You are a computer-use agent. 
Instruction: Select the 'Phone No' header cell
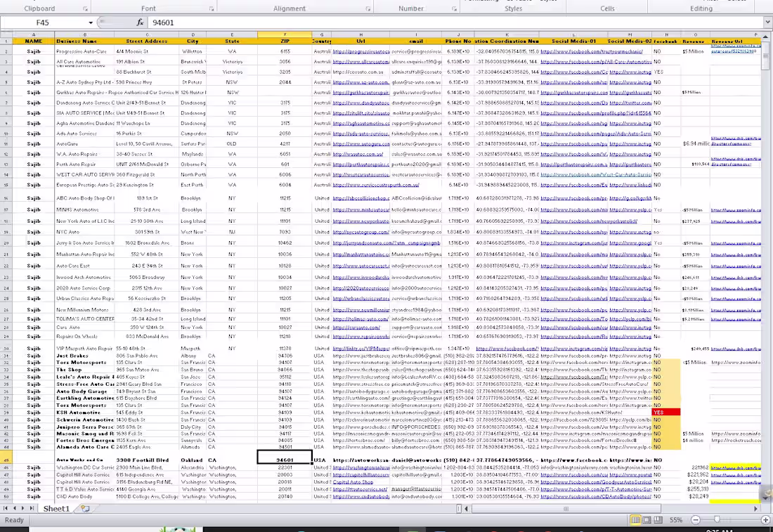458,41
